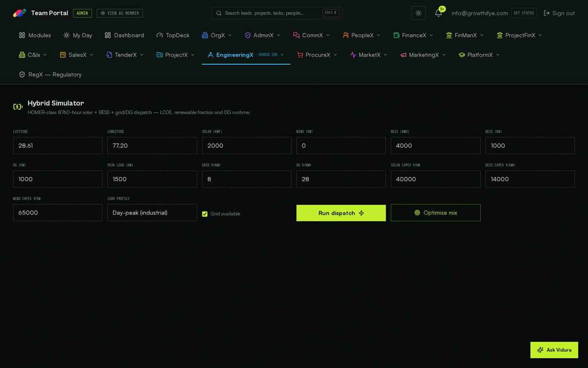Click the Sign out arrow icon
The height and width of the screenshot is (368, 588).
[x=547, y=13]
